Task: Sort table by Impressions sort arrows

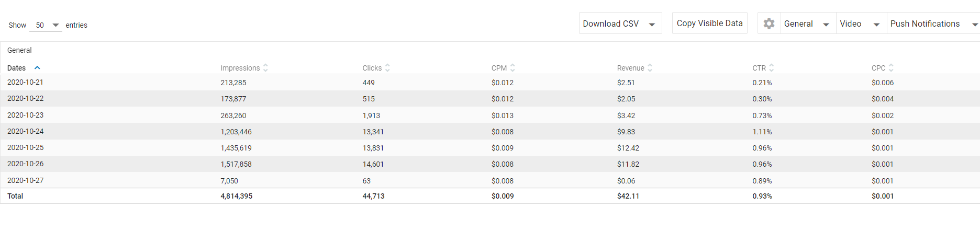Action: coord(266,68)
